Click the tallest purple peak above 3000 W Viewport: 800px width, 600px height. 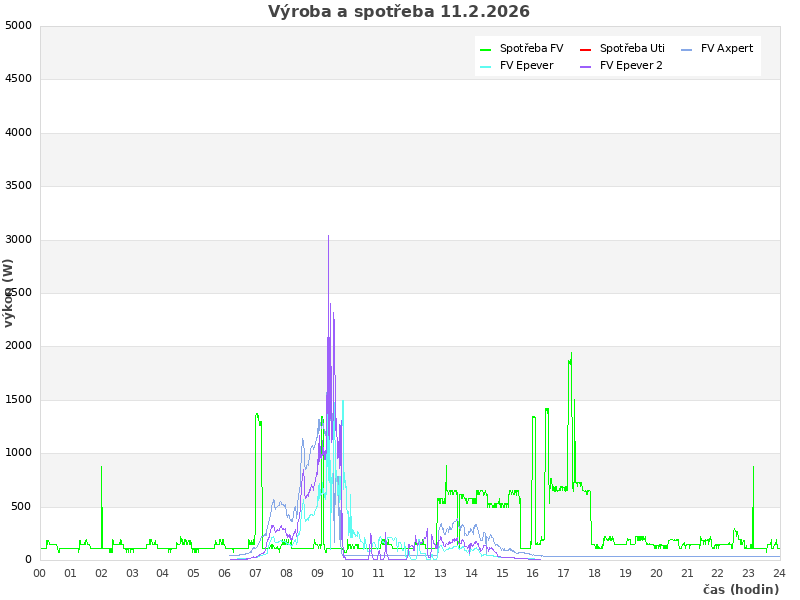328,237
